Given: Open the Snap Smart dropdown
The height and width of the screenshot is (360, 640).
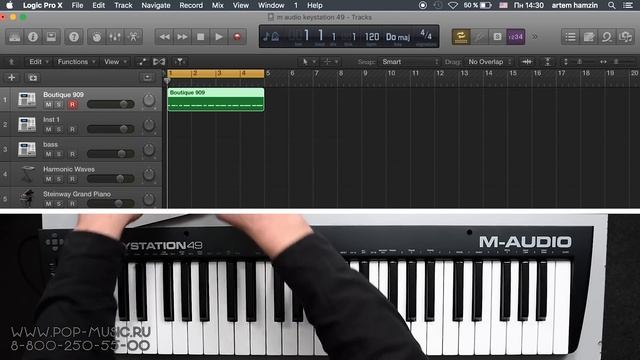Looking at the screenshot, I should (x=409, y=62).
